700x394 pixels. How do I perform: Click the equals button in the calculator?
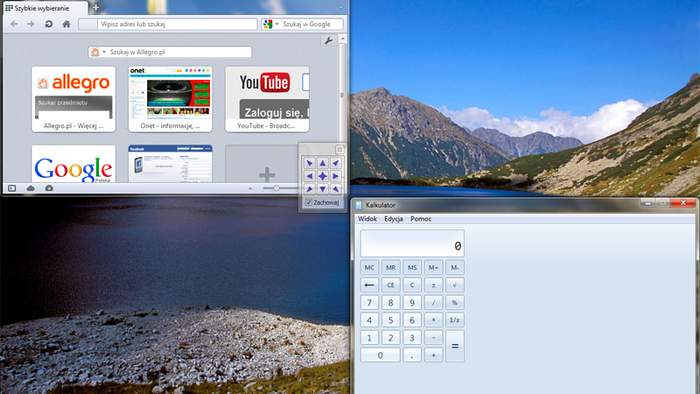(x=455, y=346)
